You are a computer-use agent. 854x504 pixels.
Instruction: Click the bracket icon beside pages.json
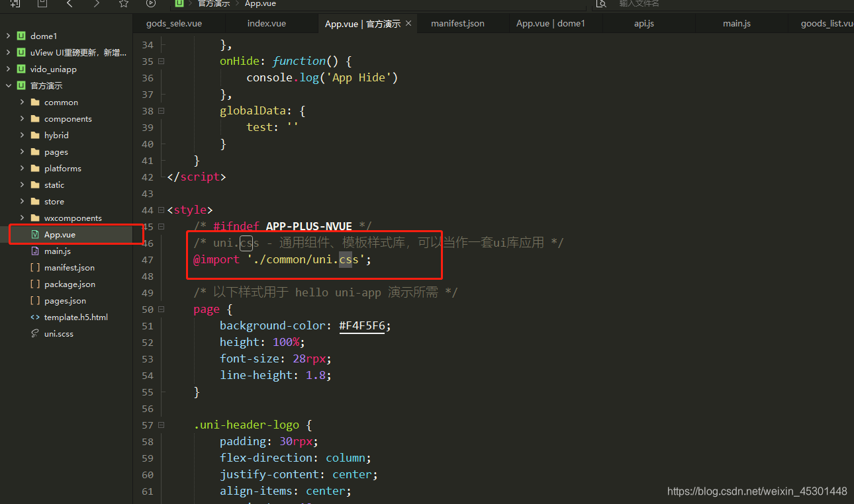(x=35, y=300)
